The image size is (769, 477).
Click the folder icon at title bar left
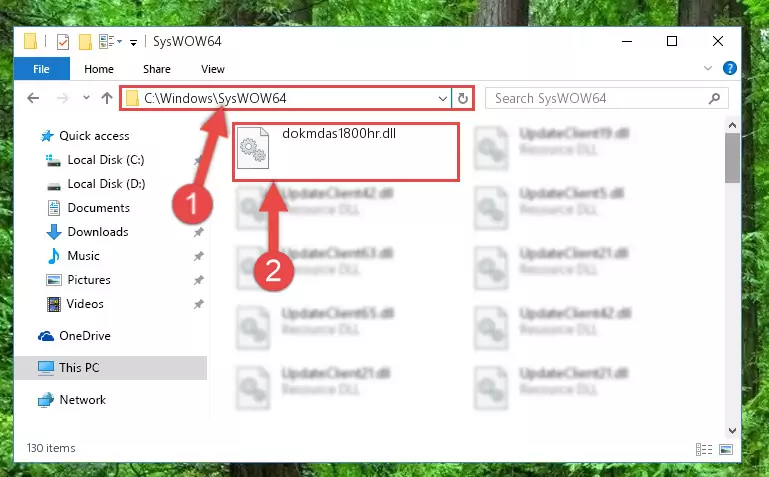coord(30,42)
